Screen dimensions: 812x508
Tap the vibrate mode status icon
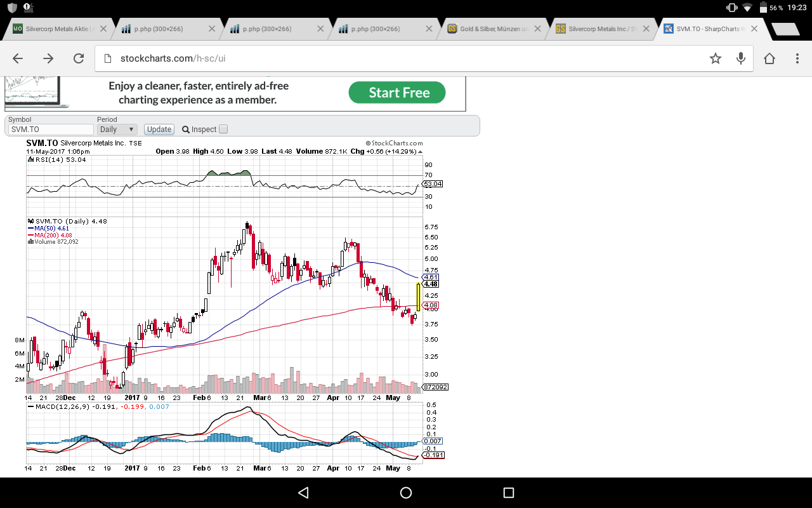731,8
